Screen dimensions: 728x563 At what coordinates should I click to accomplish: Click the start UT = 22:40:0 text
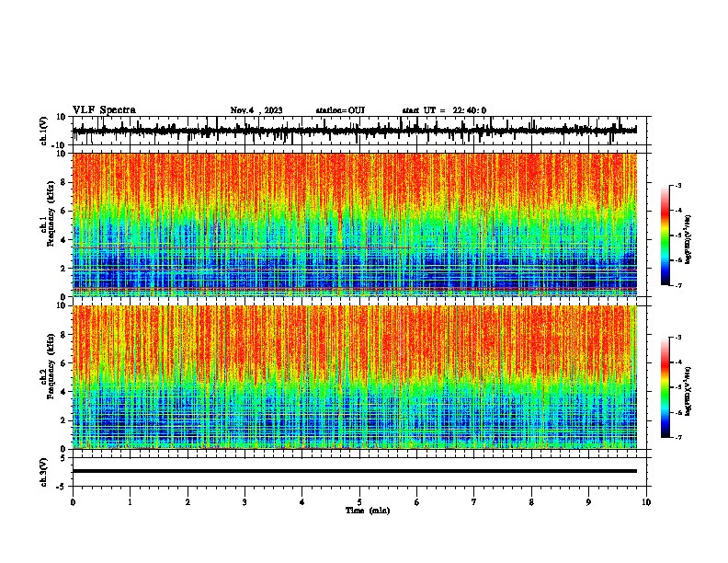click(x=444, y=110)
